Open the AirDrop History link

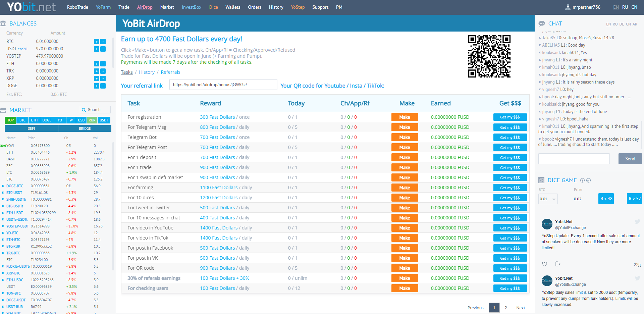click(x=147, y=72)
